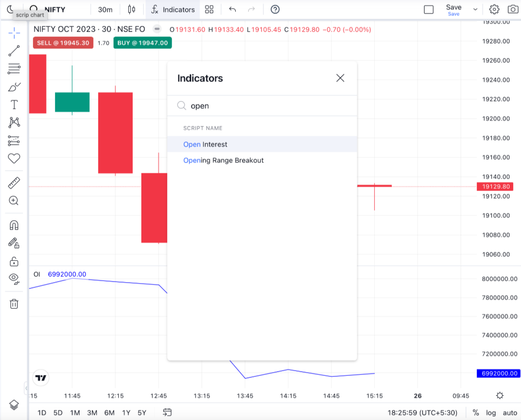Image resolution: width=521 pixels, height=420 pixels.
Task: Click the BUY @ 19947.00 button
Action: point(142,43)
